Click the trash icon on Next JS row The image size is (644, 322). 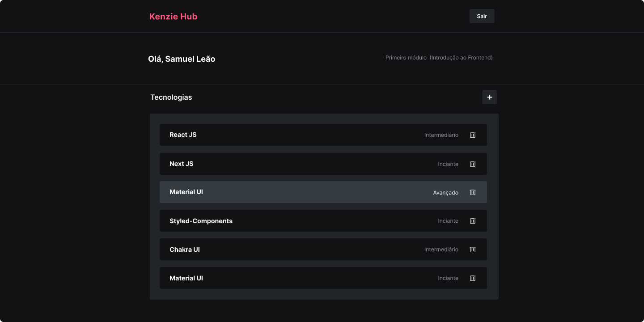tap(473, 164)
